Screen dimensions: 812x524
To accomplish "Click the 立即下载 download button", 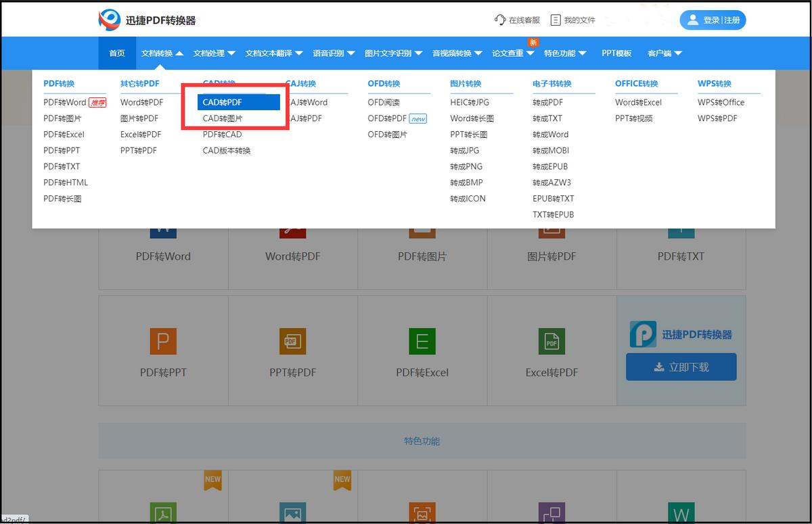I will (x=681, y=366).
